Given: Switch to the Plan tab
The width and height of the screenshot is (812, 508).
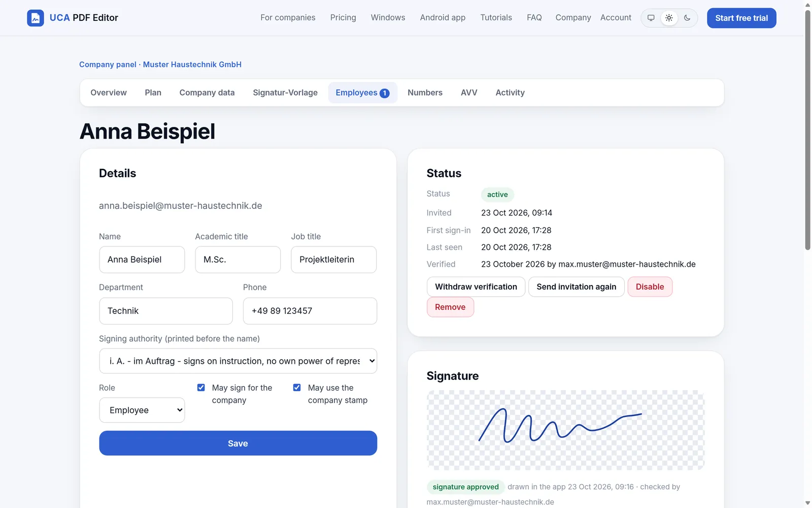Looking at the screenshot, I should [153, 92].
